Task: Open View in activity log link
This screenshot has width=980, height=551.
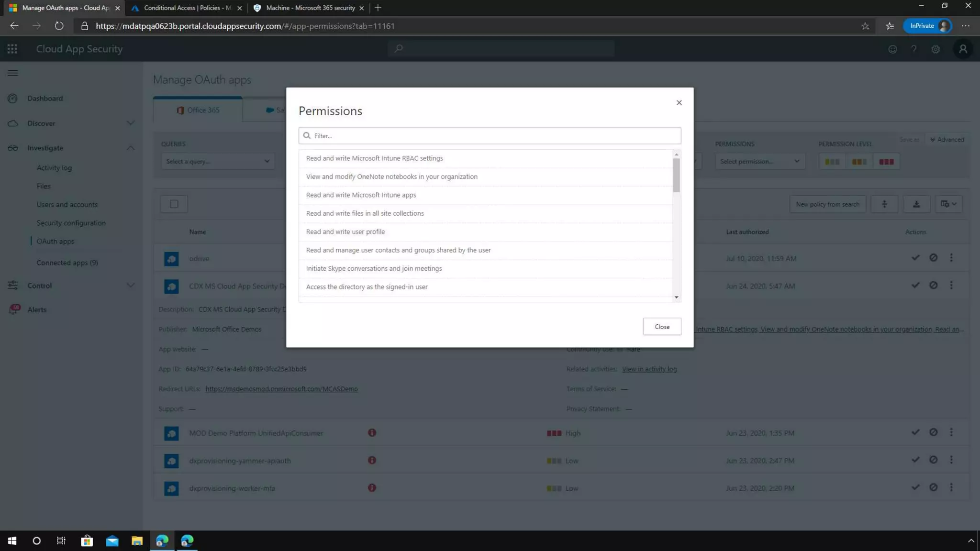Action: (x=649, y=369)
